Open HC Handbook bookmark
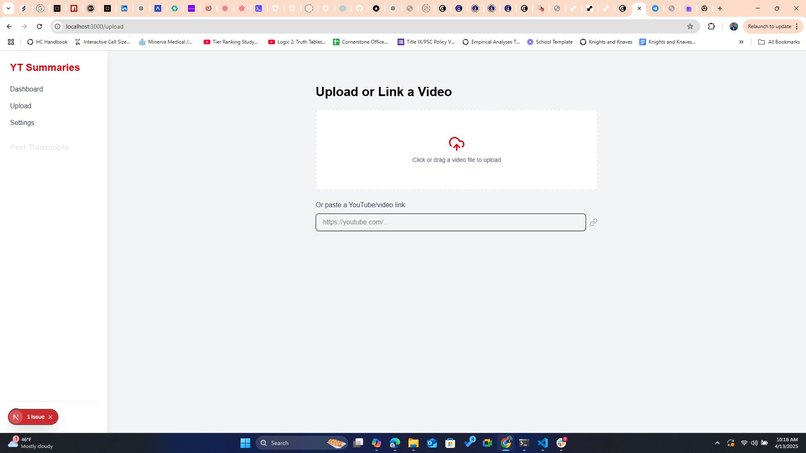Image resolution: width=806 pixels, height=453 pixels. [47, 42]
